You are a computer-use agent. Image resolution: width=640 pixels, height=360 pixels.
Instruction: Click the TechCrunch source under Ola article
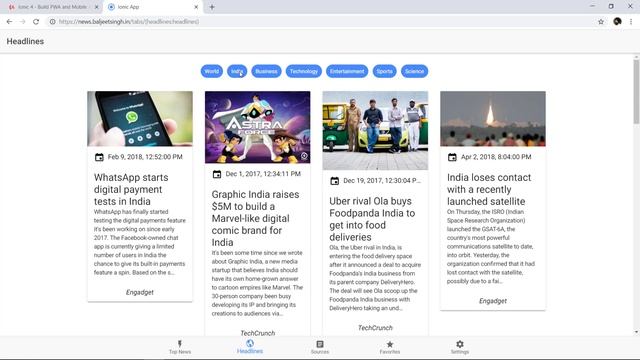(x=375, y=328)
